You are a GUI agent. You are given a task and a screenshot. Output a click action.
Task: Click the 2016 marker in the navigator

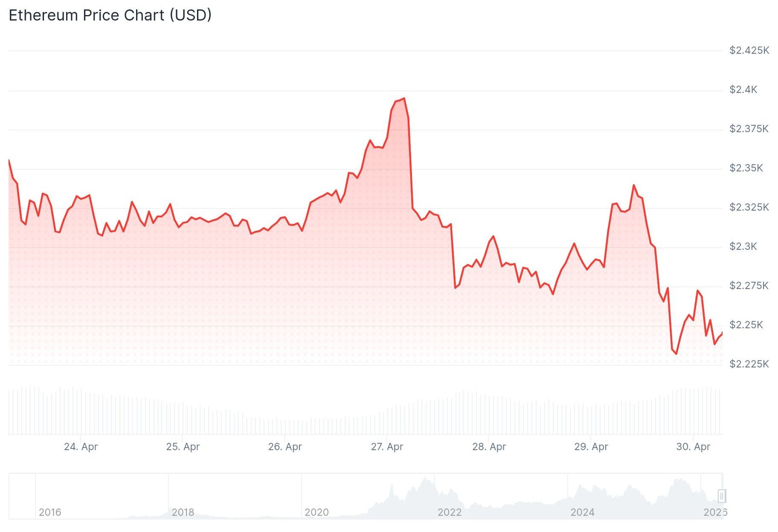coord(50,512)
